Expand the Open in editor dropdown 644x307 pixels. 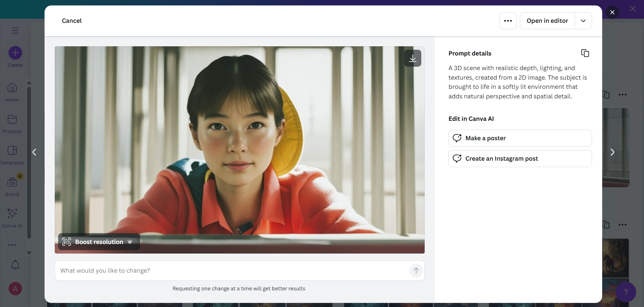click(x=583, y=21)
